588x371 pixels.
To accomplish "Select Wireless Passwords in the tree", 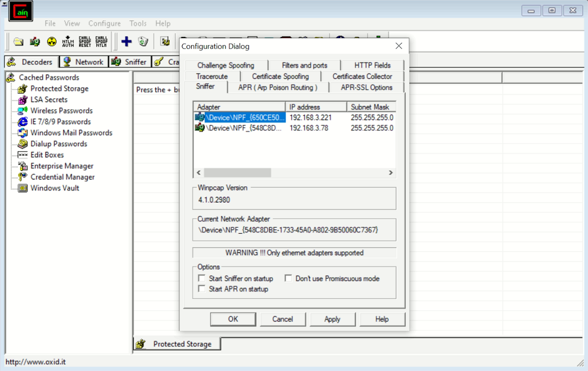I will tap(61, 111).
